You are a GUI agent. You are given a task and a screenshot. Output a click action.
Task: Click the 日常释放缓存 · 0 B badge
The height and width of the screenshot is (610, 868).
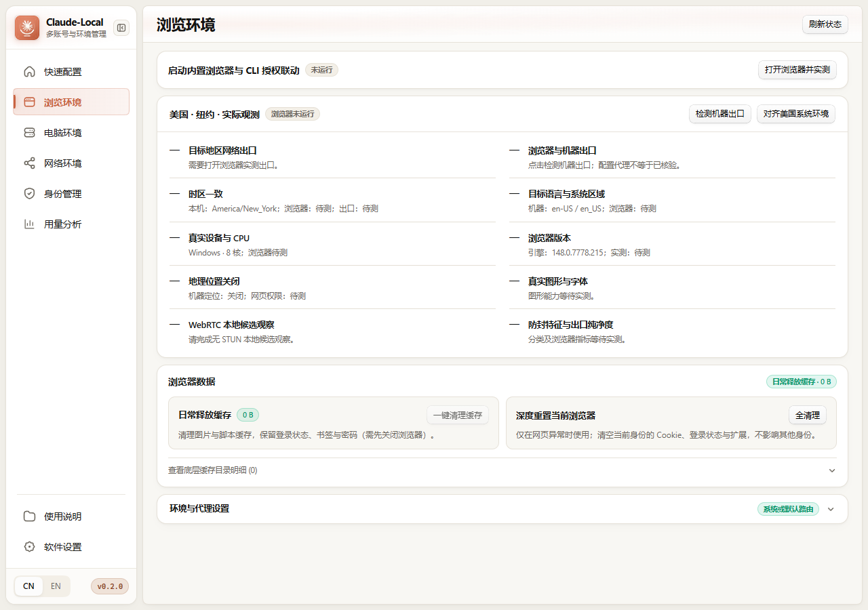[x=802, y=382]
